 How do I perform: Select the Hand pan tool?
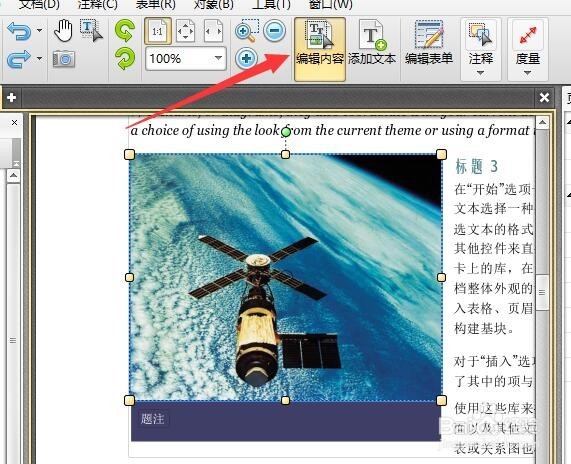pos(63,30)
